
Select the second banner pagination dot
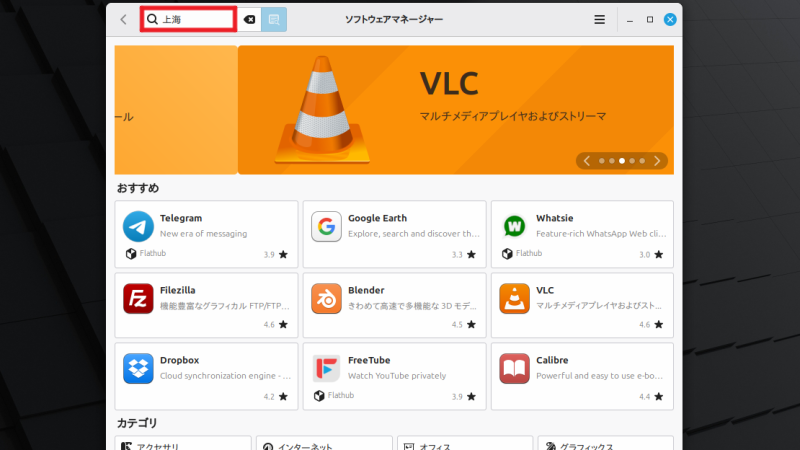[612, 161]
